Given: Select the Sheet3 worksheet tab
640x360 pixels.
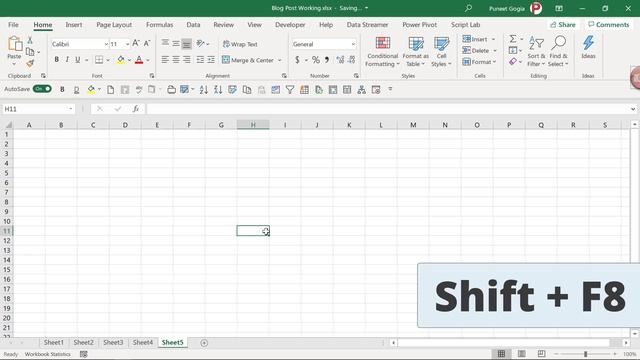Looking at the screenshot, I should click(113, 343).
